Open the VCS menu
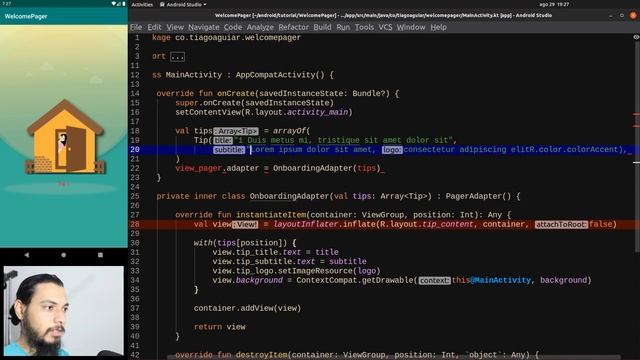The width and height of the screenshot is (640, 360). 385,27
